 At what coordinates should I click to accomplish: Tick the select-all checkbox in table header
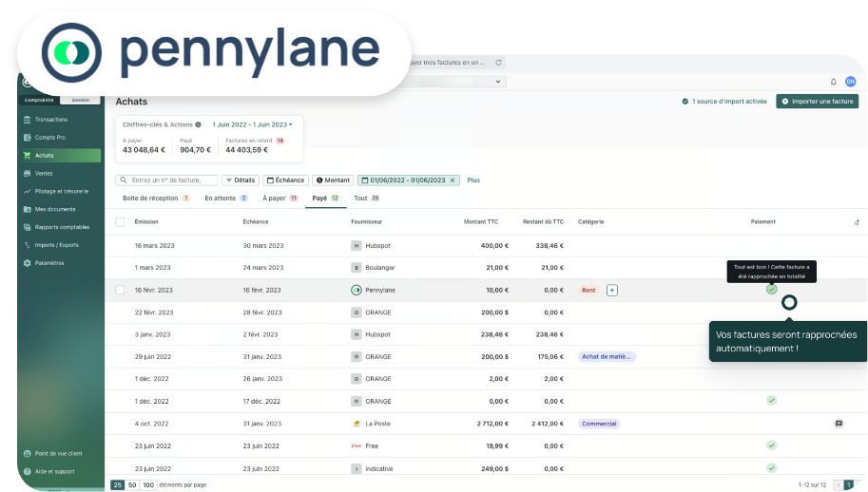(x=120, y=221)
